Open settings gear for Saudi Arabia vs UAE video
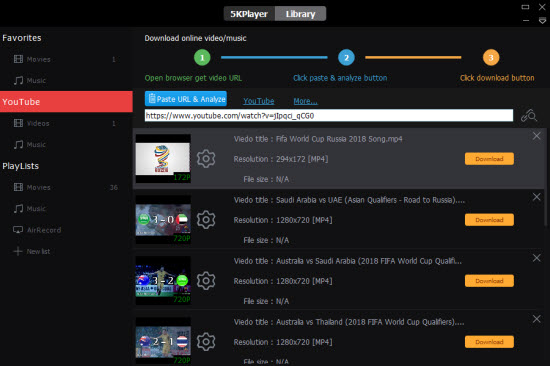The image size is (550, 366). (x=206, y=220)
